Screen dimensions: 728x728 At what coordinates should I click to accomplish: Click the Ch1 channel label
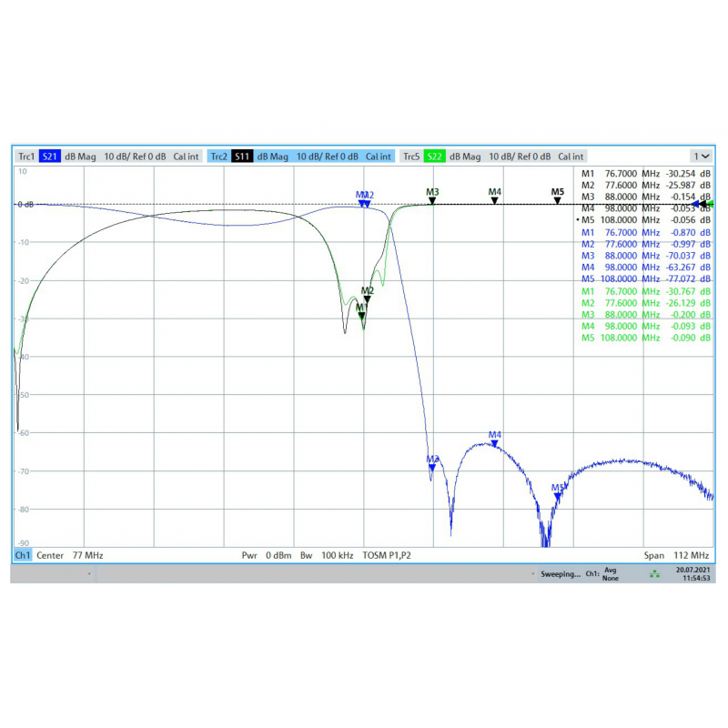pyautogui.click(x=23, y=555)
